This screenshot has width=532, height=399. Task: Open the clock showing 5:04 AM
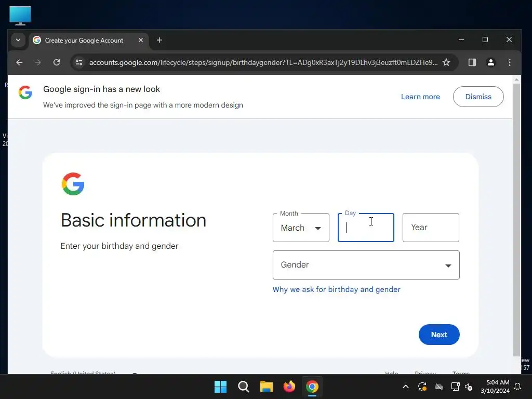coord(495,387)
